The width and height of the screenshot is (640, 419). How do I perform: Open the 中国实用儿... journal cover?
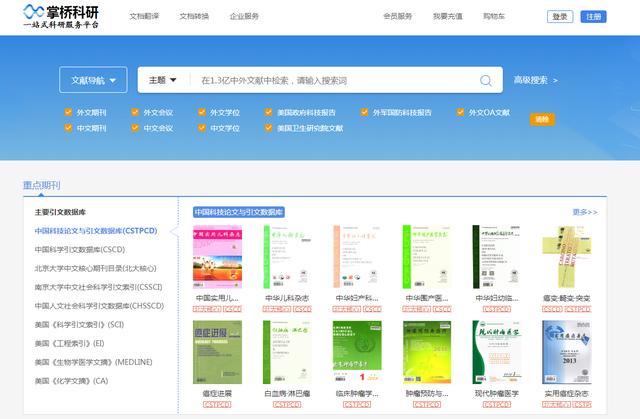point(218,257)
